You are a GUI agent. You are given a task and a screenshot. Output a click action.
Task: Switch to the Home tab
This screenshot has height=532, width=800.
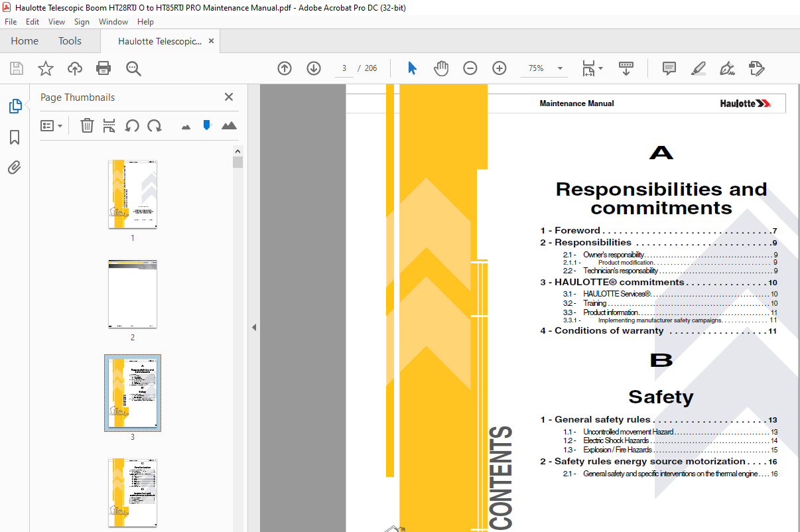pos(25,41)
